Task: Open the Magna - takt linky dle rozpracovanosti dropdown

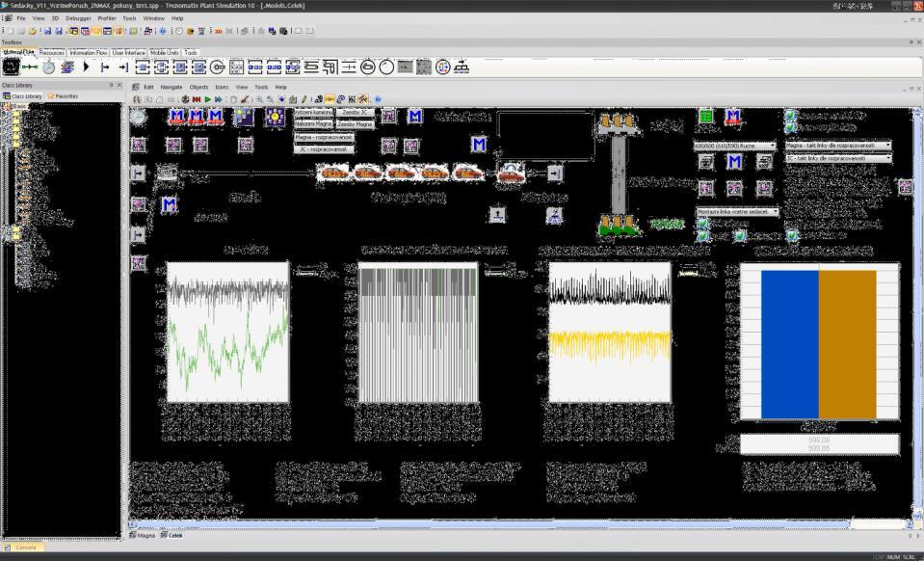Action: (838, 145)
